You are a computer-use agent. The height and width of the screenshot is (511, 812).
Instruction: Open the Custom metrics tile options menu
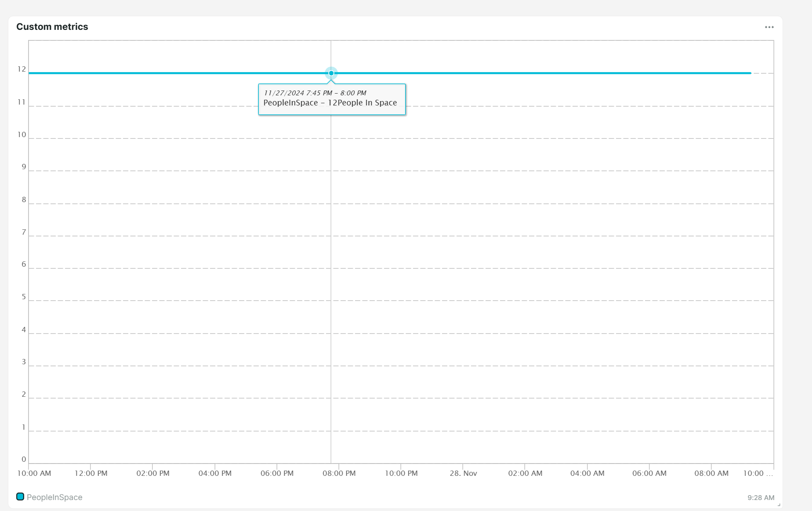click(x=769, y=27)
